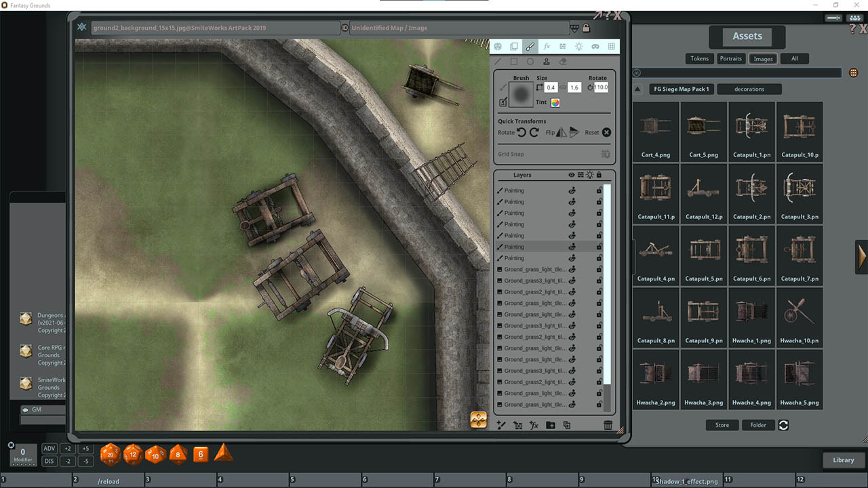Toggle the DIS roll modifier
Image resolution: width=868 pixels, height=488 pixels.
coord(50,461)
